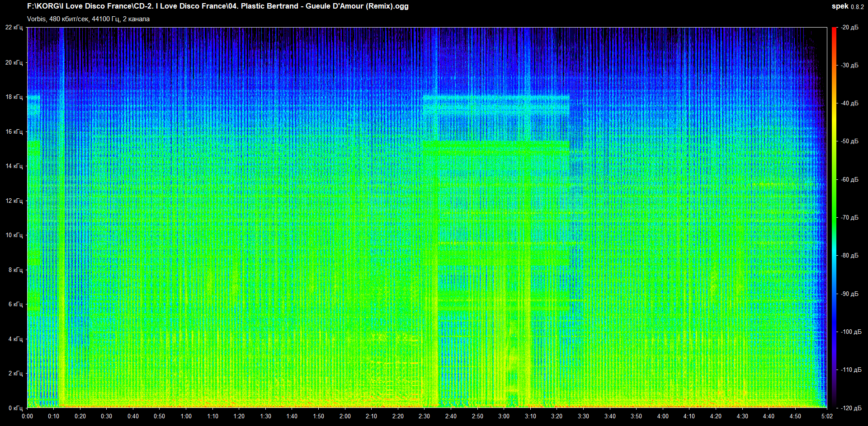The width and height of the screenshot is (868, 426).
Task: Click the Vorbis 480 кбит/сек codec info line
Action: tap(88, 19)
